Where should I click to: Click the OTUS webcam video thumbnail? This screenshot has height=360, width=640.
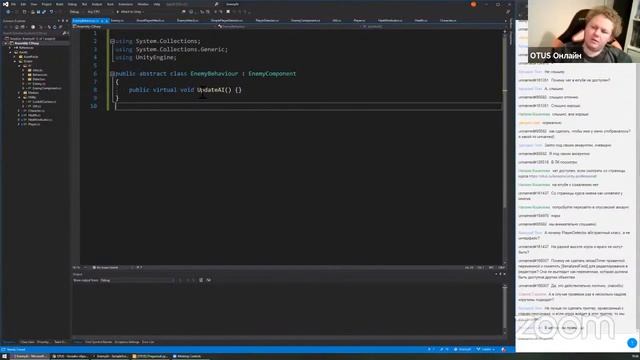[x=584, y=31]
